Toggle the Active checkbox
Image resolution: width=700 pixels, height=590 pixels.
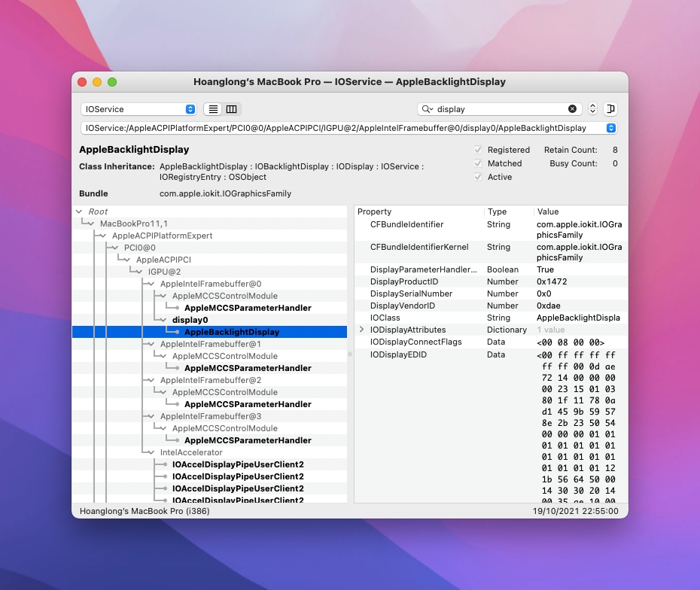click(x=478, y=177)
